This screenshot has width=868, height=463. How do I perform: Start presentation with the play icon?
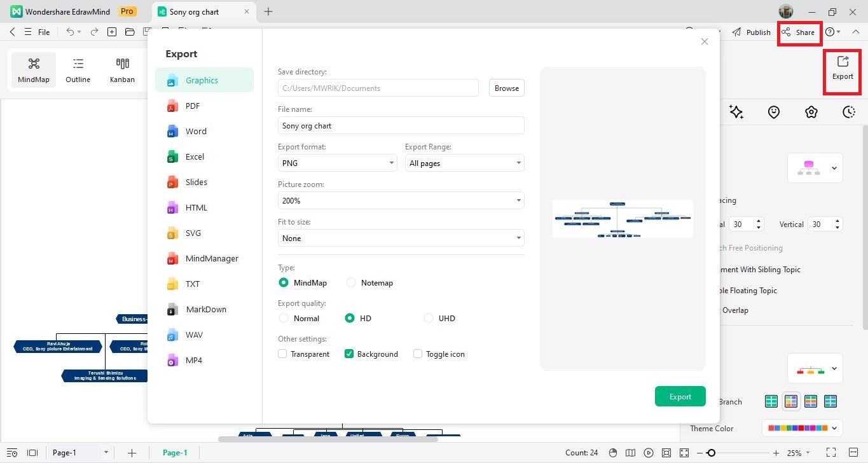click(x=649, y=453)
